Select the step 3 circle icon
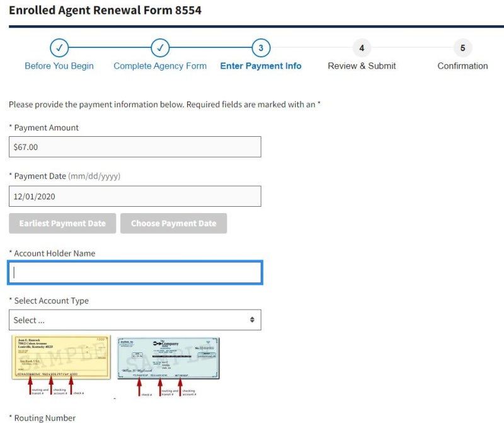This screenshot has height=423, width=504. click(261, 48)
